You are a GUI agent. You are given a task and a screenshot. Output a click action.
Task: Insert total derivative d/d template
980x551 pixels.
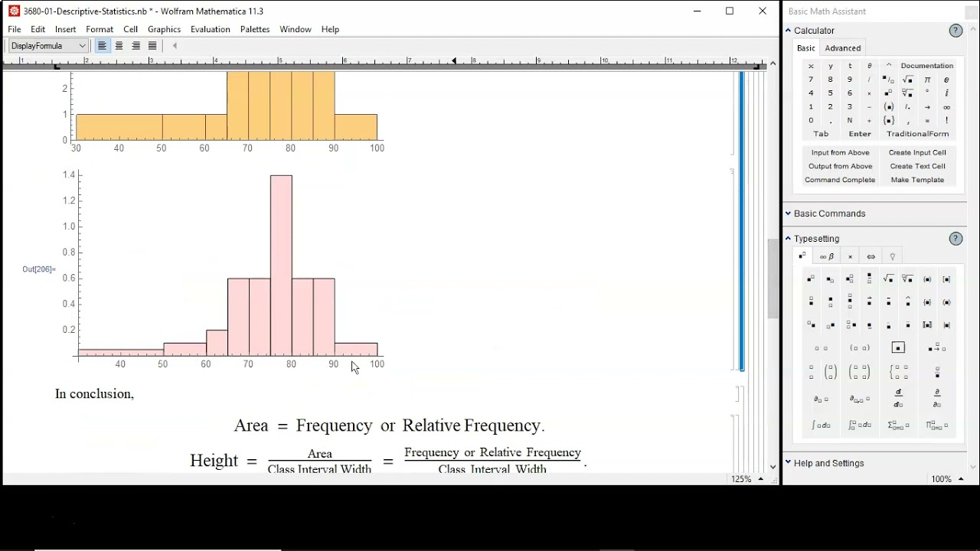899,399
